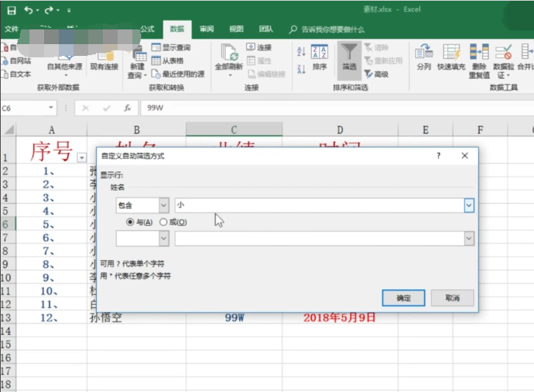Open the second empty condition dropdown
Screen dimensions: 534x392
point(163,238)
